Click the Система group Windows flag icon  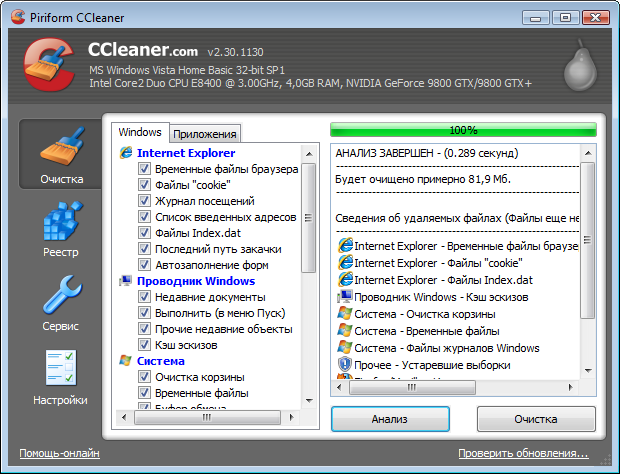coord(126,361)
